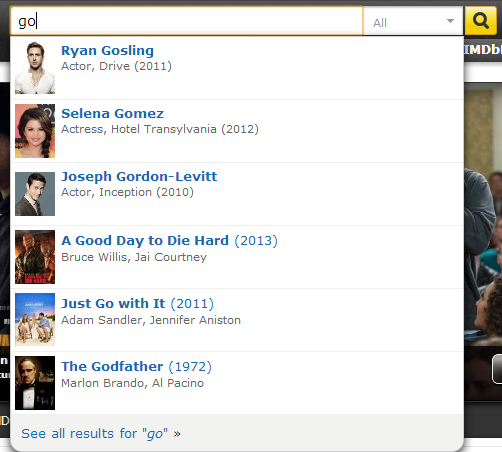Click Adam Sandler, Jennifer Aniston text
Screen dimensions: 502x452
pos(151,320)
